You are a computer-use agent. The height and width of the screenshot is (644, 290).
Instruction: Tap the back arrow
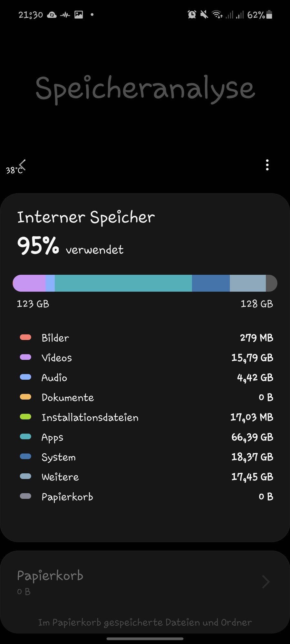pos(22,165)
